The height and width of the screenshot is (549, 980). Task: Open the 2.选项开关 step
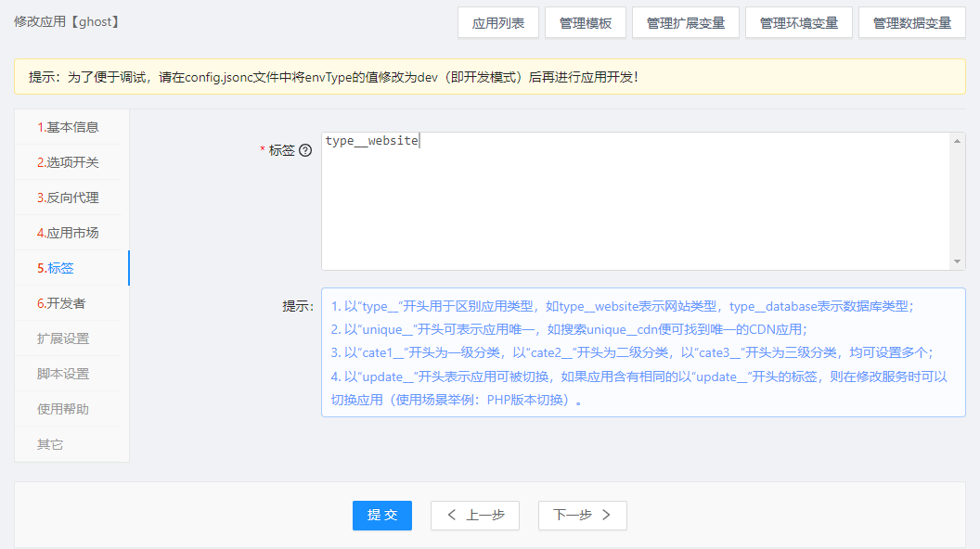[x=68, y=162]
